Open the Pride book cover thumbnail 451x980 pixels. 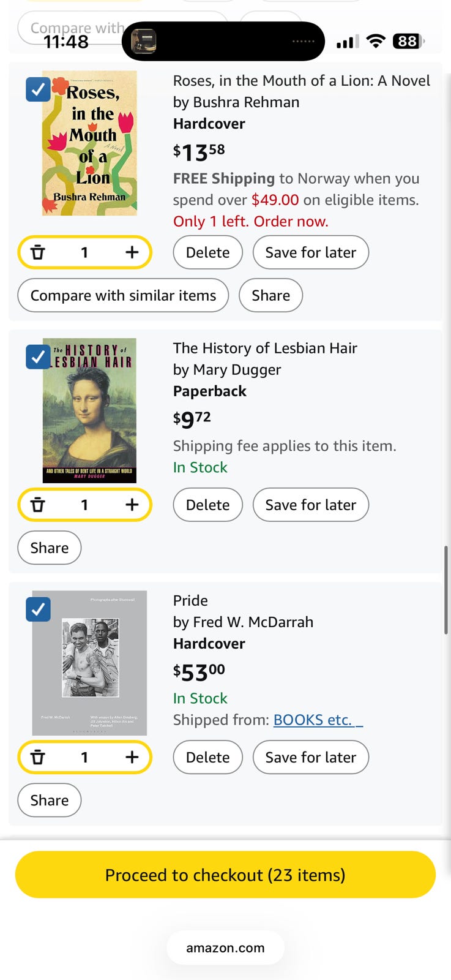click(x=89, y=663)
